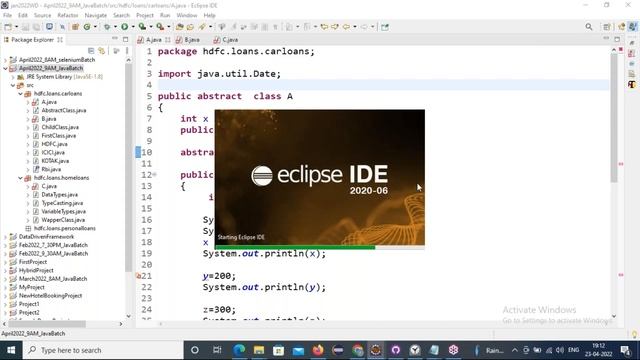640x360 pixels.
Task: Click the Open Perspective icon
Action: pos(607,27)
